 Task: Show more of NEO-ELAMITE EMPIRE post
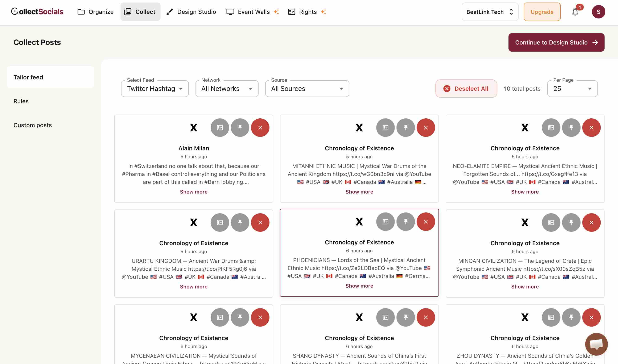pos(525,192)
